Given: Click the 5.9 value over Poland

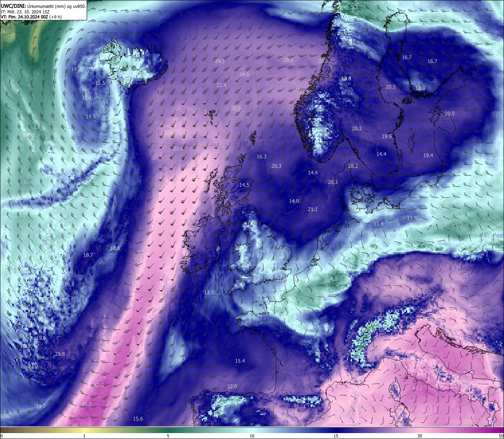Looking at the screenshot, I should click(x=455, y=227).
